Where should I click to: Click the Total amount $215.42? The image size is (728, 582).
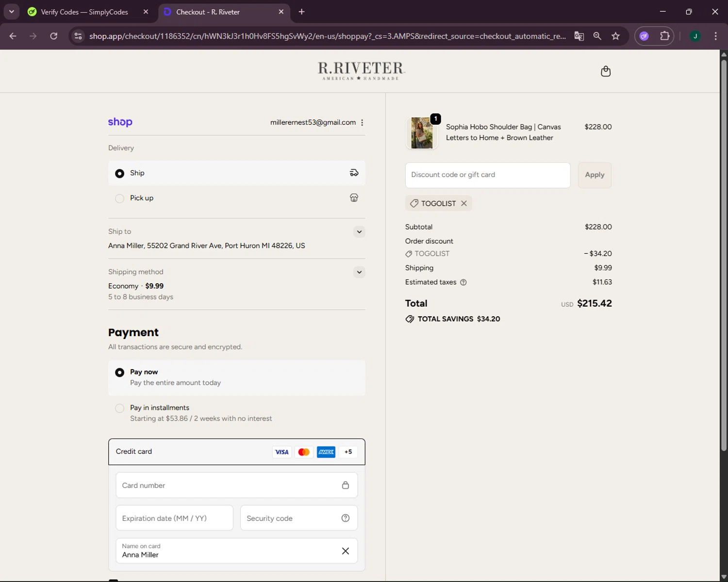(x=595, y=304)
